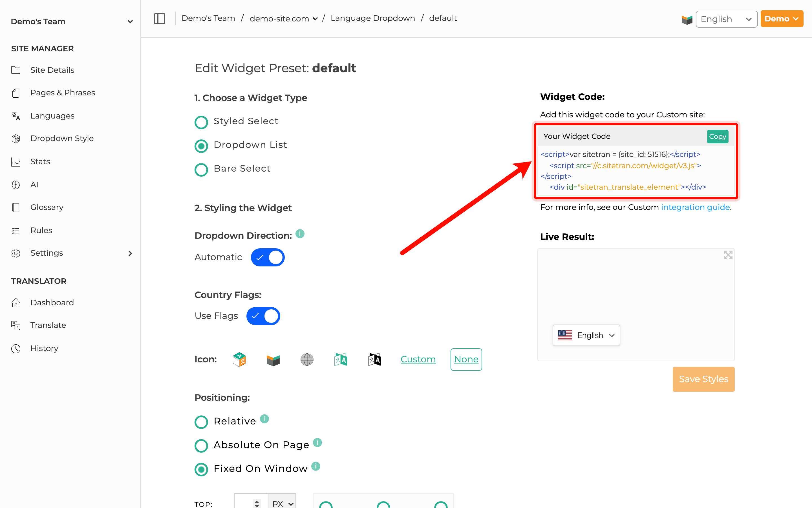Viewport: 812px width, 508px height.
Task: Open Dropdown Style section
Action: tap(62, 138)
